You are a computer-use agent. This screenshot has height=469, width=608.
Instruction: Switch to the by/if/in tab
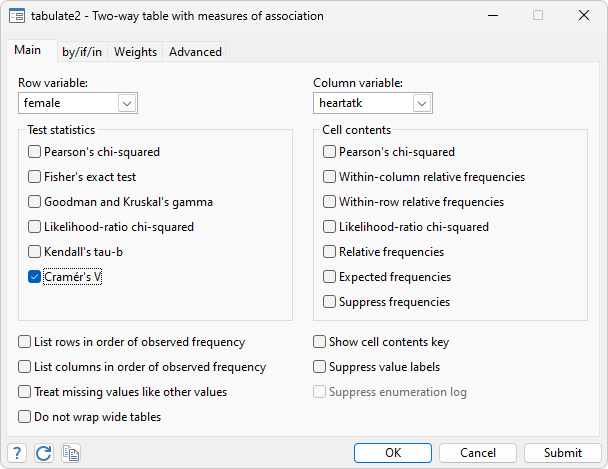tap(83, 52)
